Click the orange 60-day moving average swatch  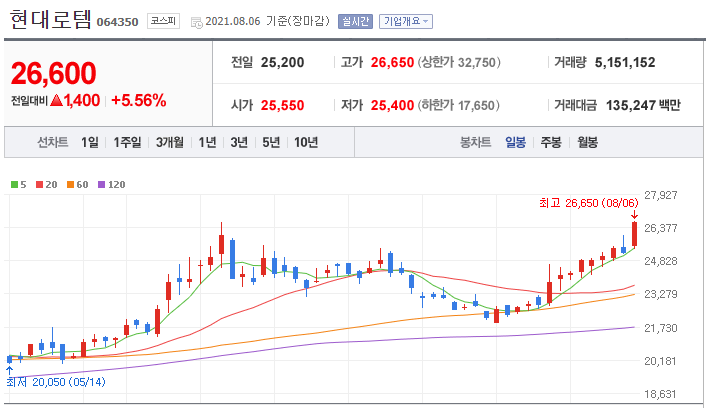point(70,185)
